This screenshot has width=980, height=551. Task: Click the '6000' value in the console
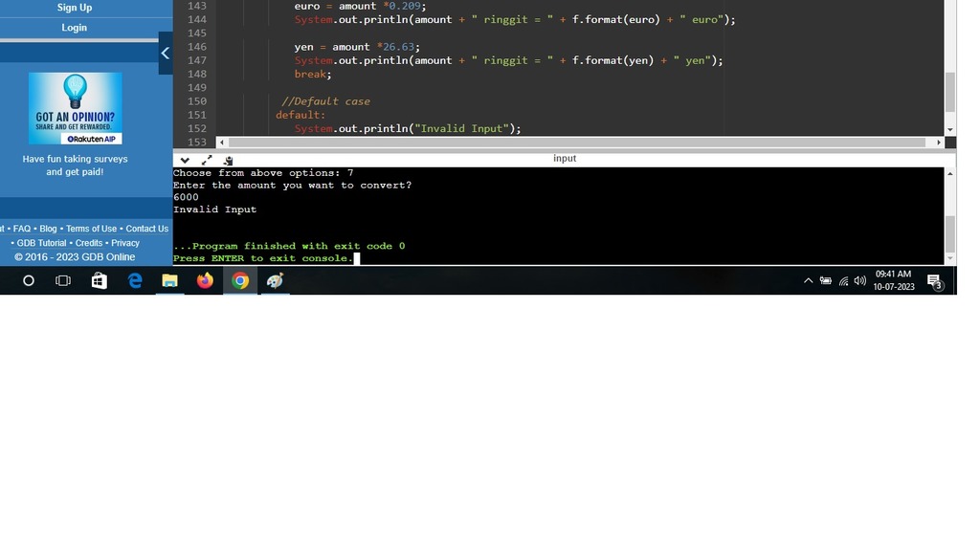click(x=187, y=197)
